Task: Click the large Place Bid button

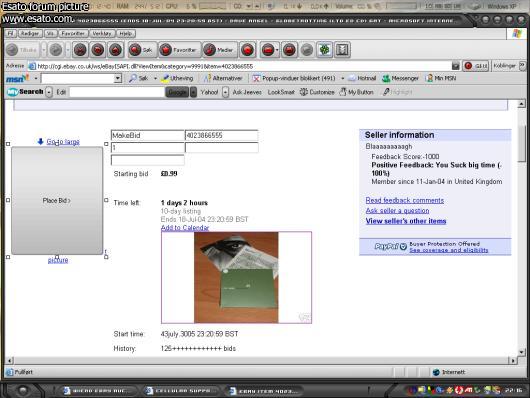Action: point(57,201)
